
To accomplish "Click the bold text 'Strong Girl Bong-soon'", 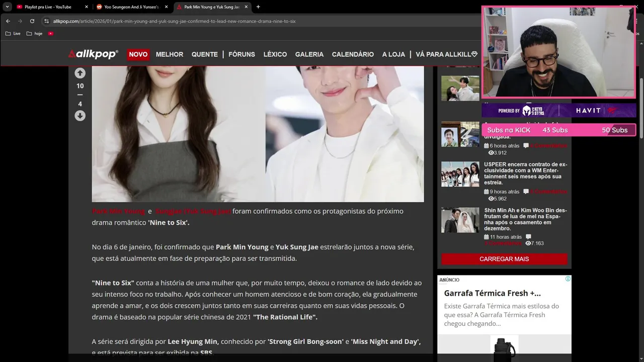I will coord(305,341).
